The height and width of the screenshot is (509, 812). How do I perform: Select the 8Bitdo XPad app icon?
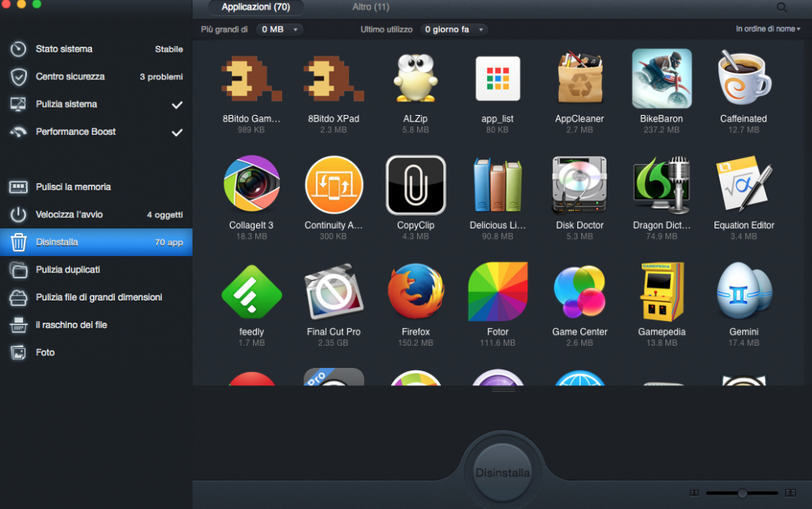coord(334,78)
